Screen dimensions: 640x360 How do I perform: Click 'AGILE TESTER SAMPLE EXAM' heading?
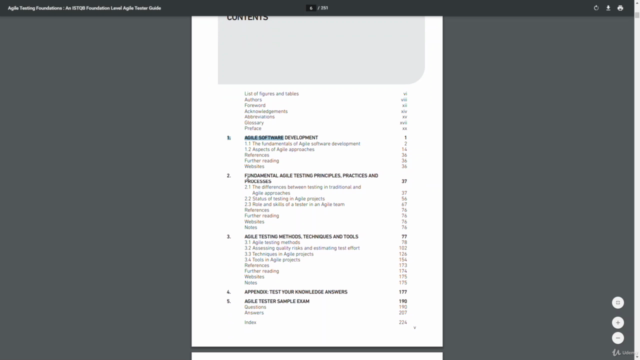(x=277, y=301)
